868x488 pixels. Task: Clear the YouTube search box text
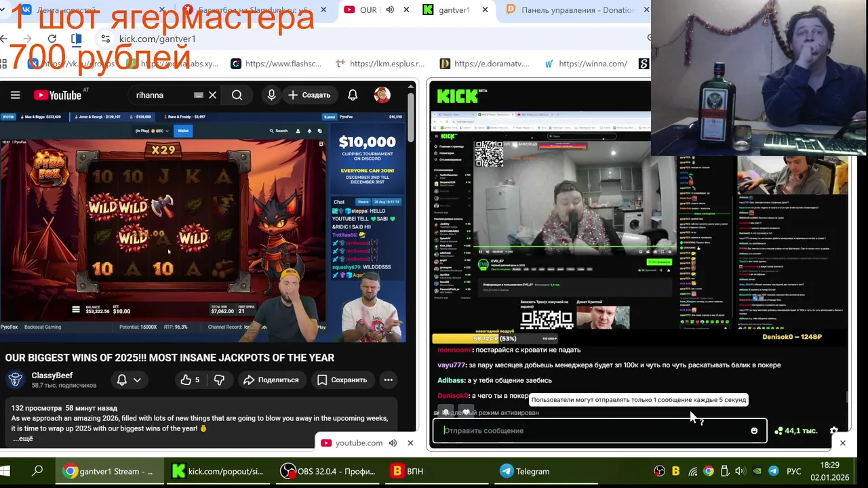[212, 96]
